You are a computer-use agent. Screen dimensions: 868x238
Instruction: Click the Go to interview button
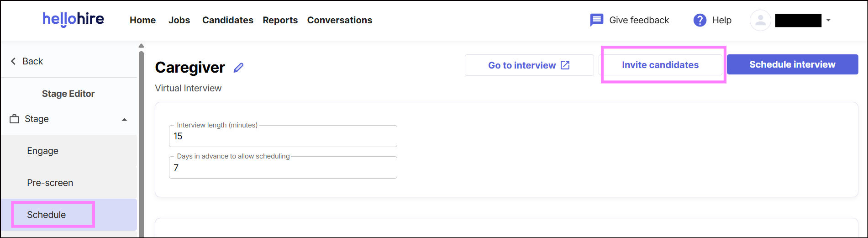(x=529, y=65)
